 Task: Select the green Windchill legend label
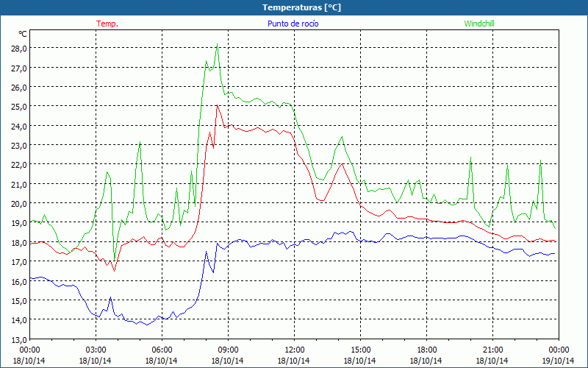click(x=479, y=24)
